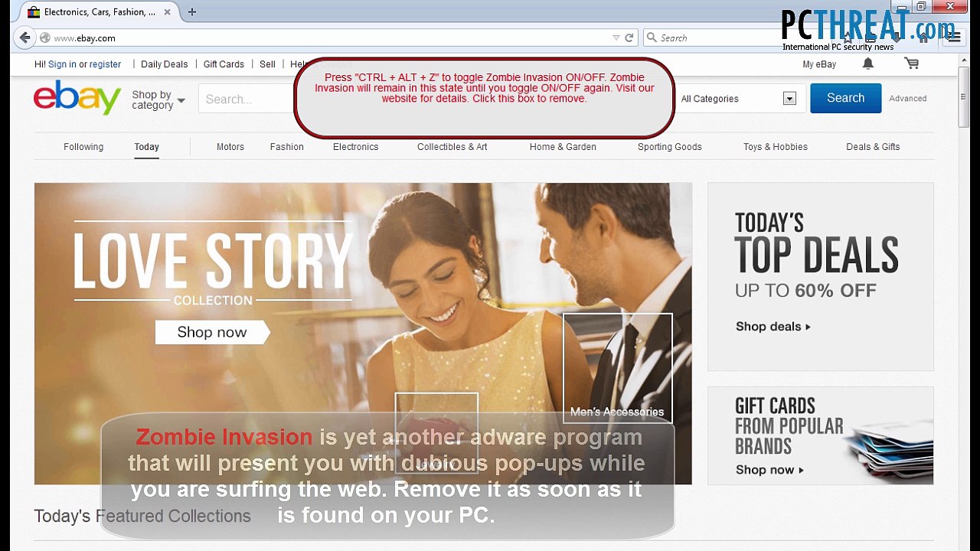
Task: Open the Following tab
Action: coord(83,147)
